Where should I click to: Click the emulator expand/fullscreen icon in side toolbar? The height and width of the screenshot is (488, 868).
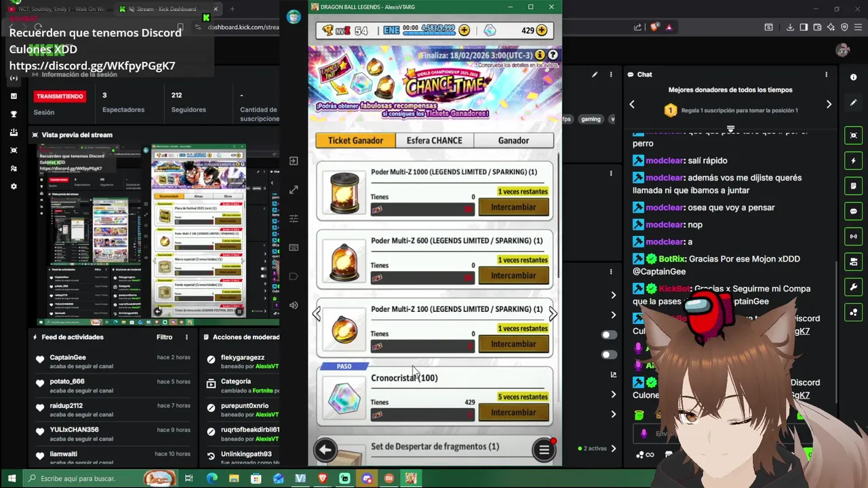(294, 190)
